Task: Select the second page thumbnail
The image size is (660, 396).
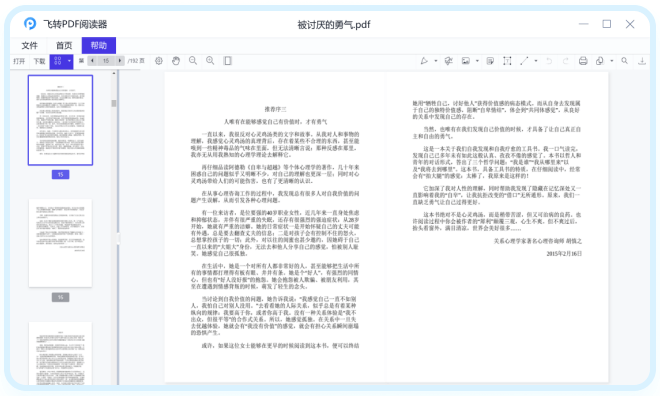Action: pyautogui.click(x=60, y=243)
